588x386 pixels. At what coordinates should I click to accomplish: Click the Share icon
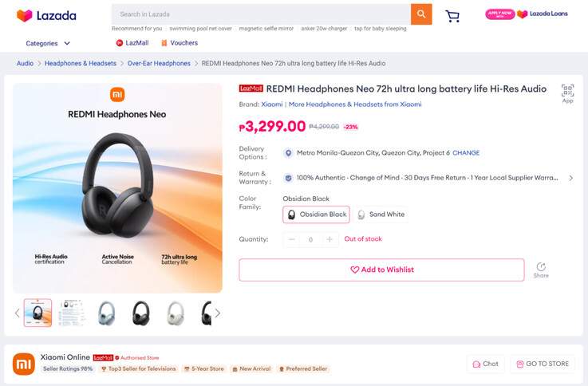point(541,269)
